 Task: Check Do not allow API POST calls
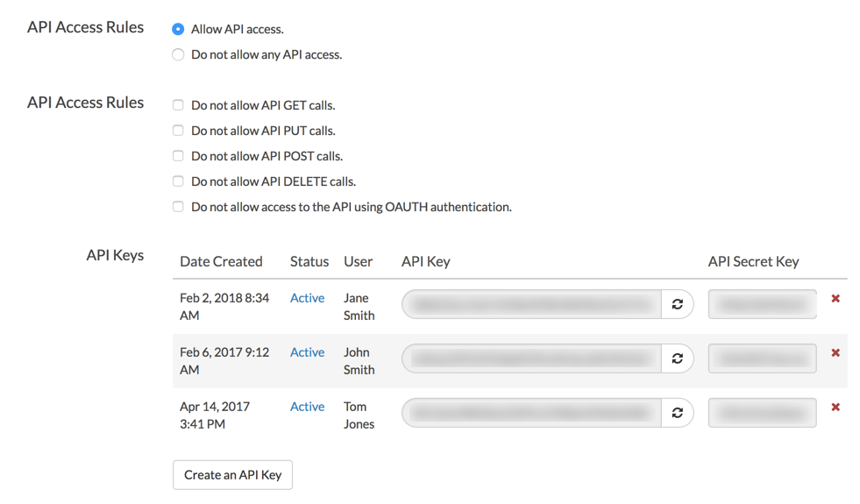pos(178,156)
